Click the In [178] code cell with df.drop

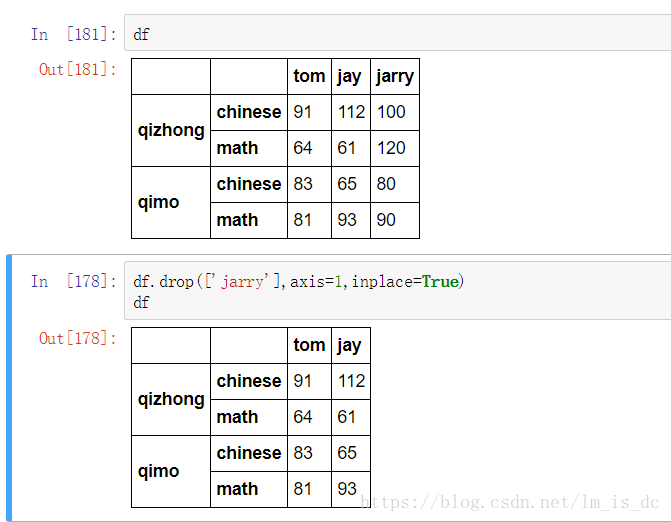[x=398, y=291]
